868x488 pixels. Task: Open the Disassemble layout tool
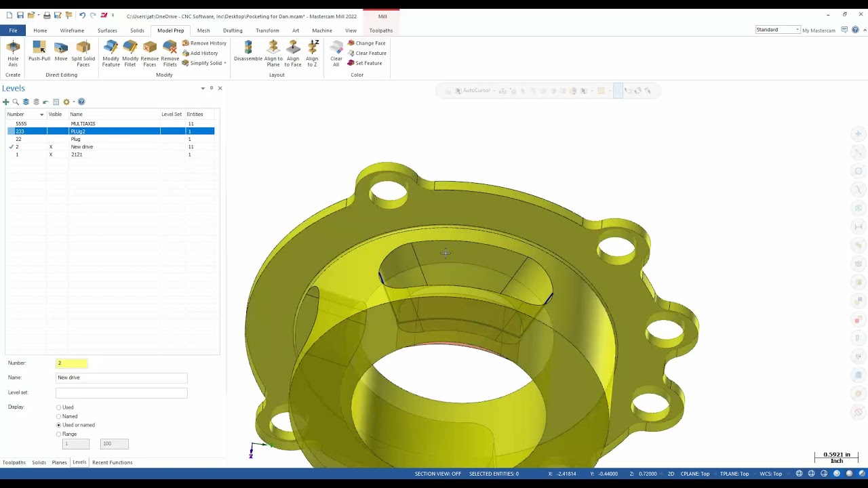248,51
